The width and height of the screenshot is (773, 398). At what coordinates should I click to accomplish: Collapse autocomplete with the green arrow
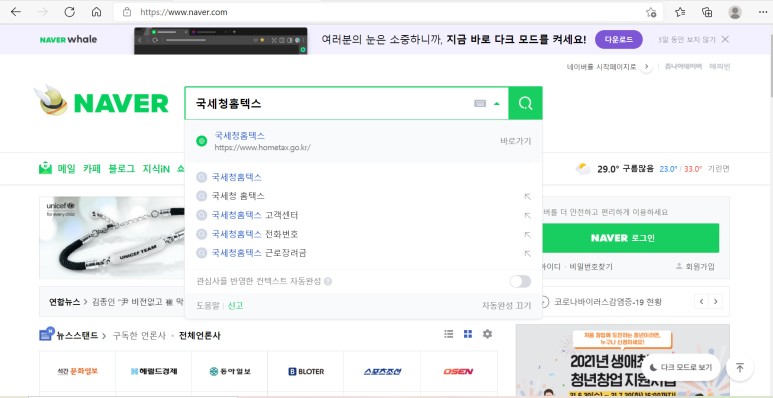click(496, 104)
